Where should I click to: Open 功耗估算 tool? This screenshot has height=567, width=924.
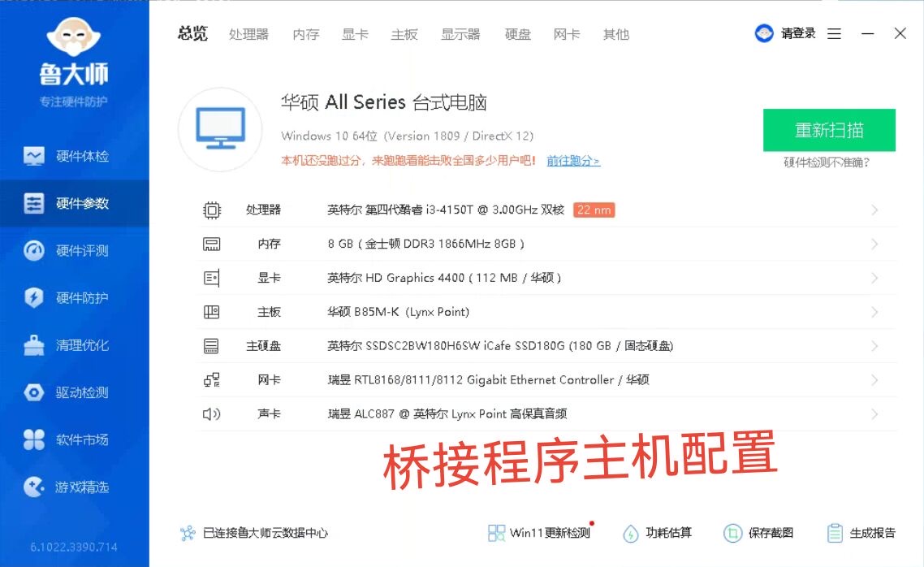coord(657,533)
